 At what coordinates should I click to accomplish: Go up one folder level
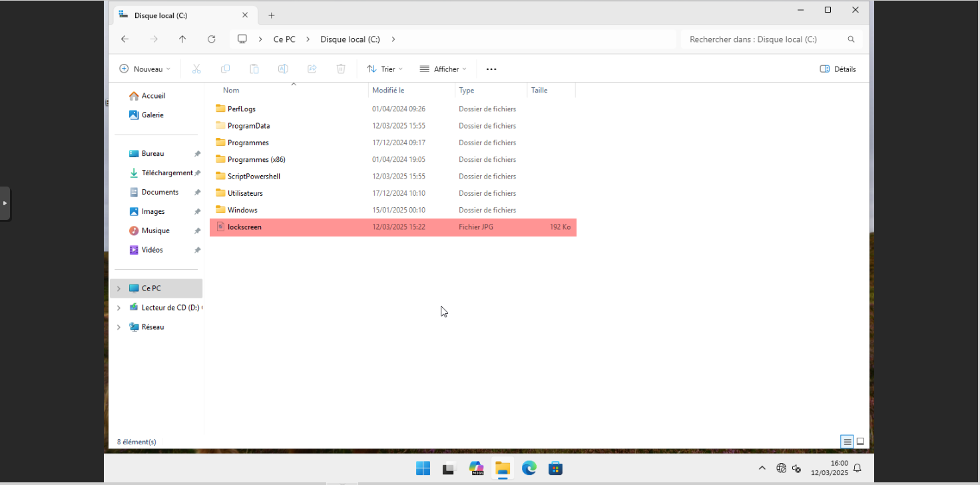[182, 39]
